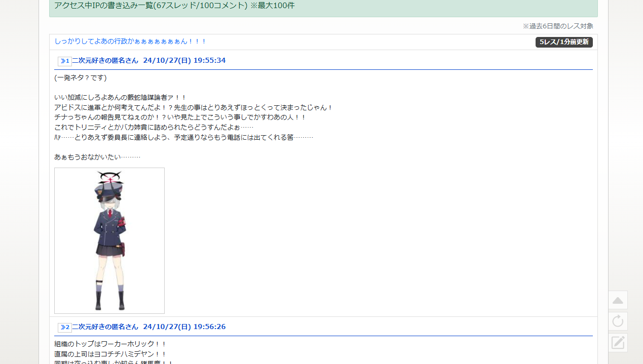Open thread link しっかりしてよあの行政かぁぁぁ
Screen dimensions: 643x364
point(130,42)
